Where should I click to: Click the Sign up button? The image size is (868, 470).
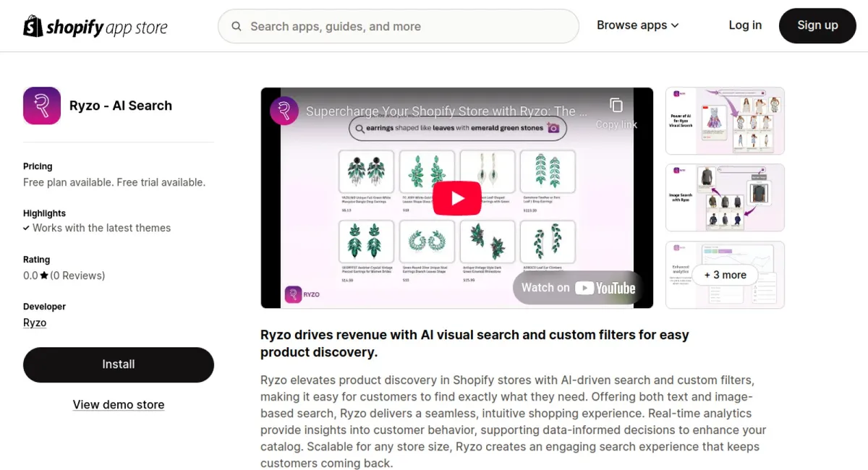[x=817, y=25]
